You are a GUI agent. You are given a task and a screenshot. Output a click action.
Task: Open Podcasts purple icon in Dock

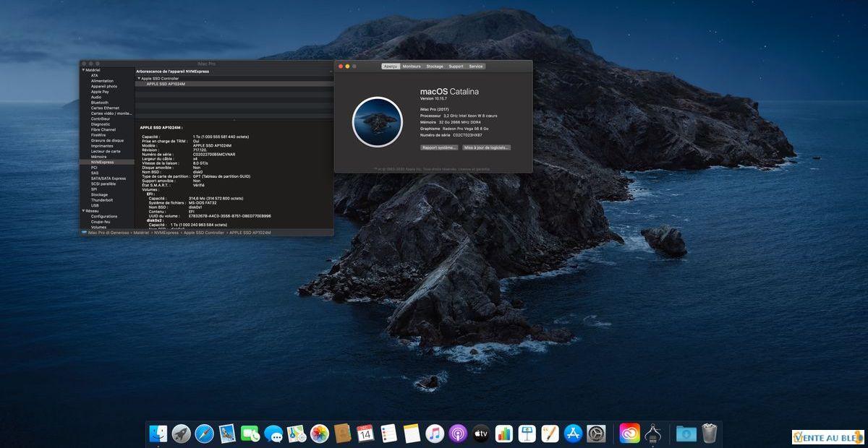click(458, 434)
